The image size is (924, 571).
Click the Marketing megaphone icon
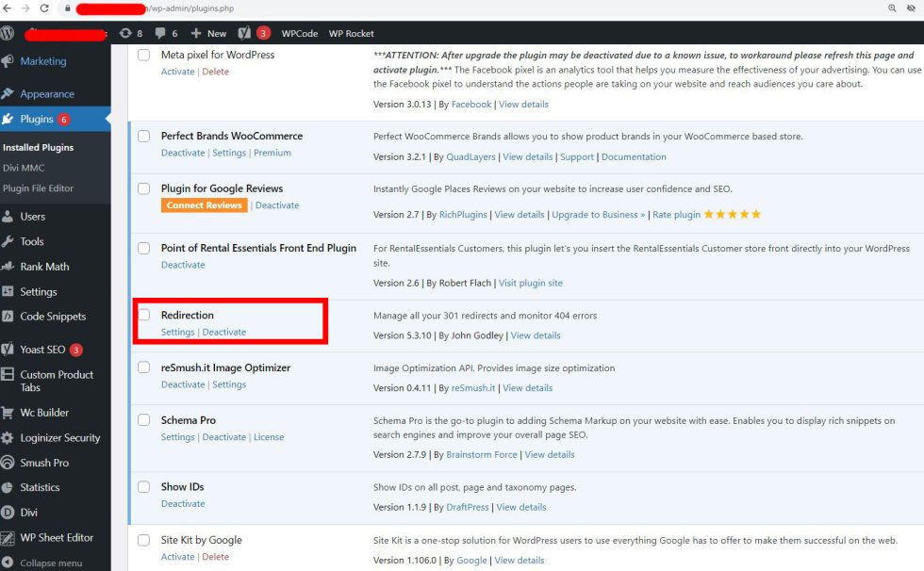8,61
